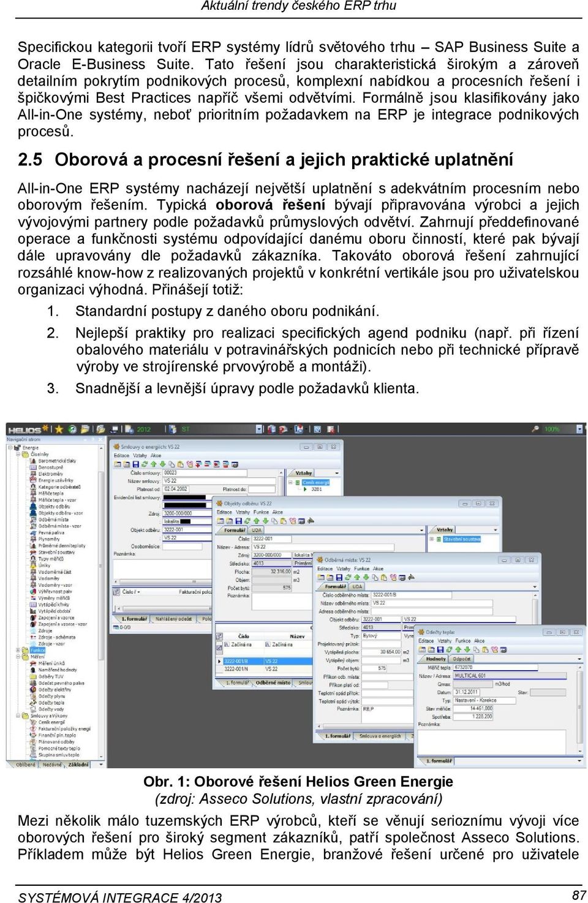Save record in Odečty tepla window
588x903 pixels.
[x=440, y=649]
